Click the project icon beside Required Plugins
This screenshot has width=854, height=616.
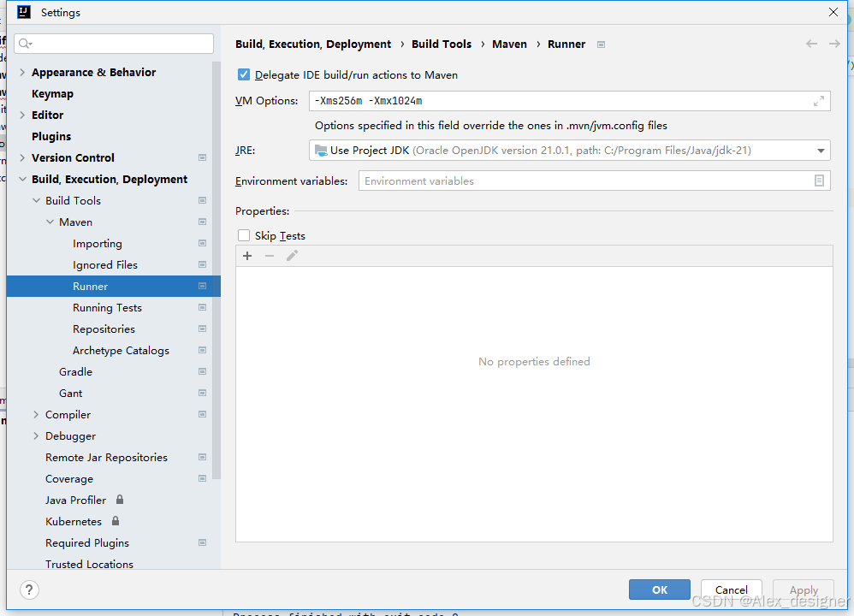[x=203, y=543]
